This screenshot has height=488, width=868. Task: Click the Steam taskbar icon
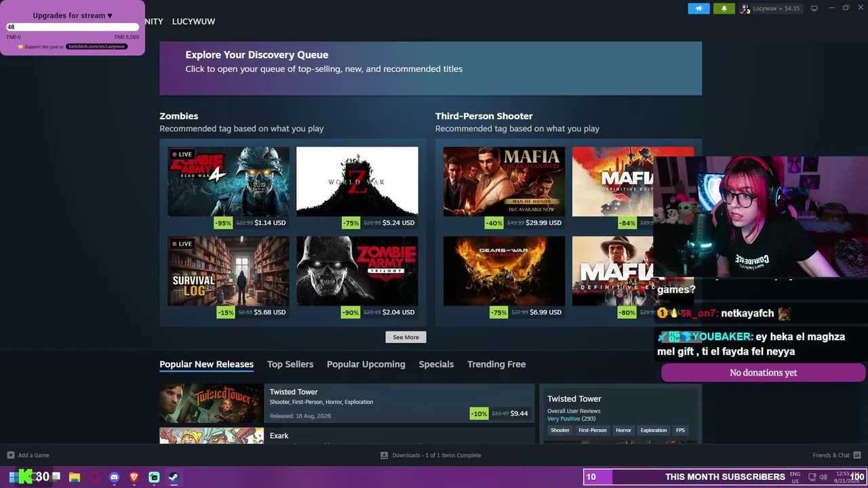(174, 477)
